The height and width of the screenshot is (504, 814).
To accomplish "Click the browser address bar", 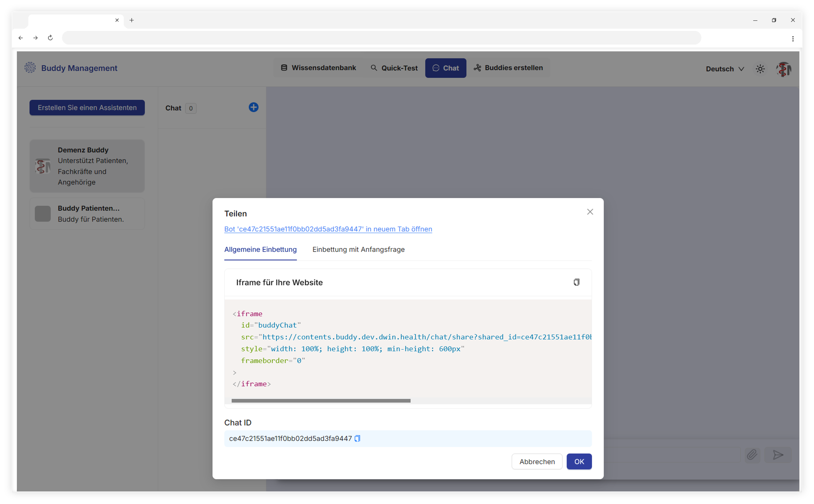I will pos(381,38).
